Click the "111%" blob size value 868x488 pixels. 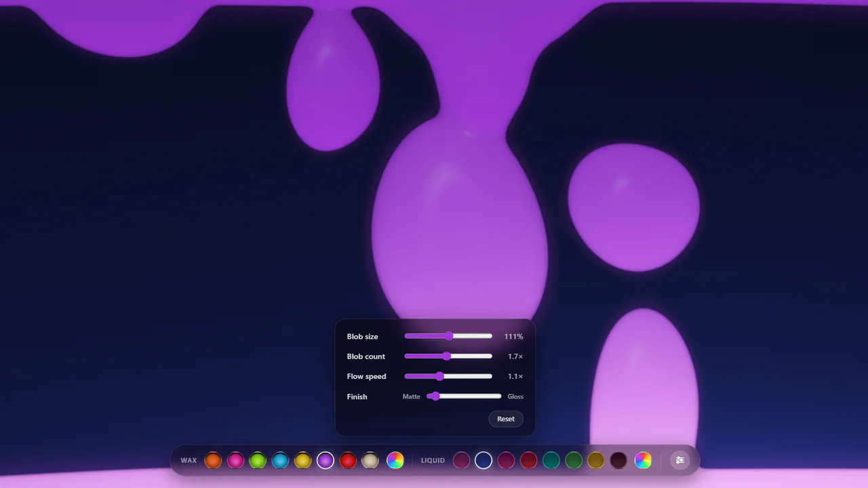click(x=513, y=336)
